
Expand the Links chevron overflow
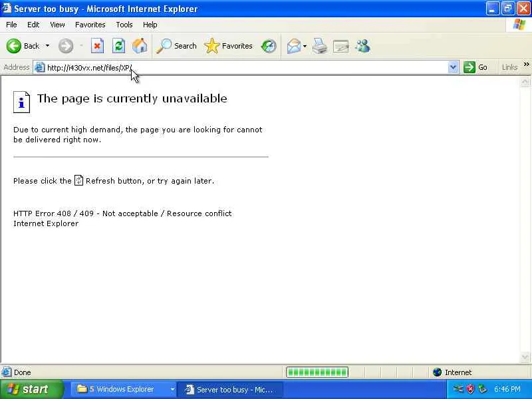526,64
